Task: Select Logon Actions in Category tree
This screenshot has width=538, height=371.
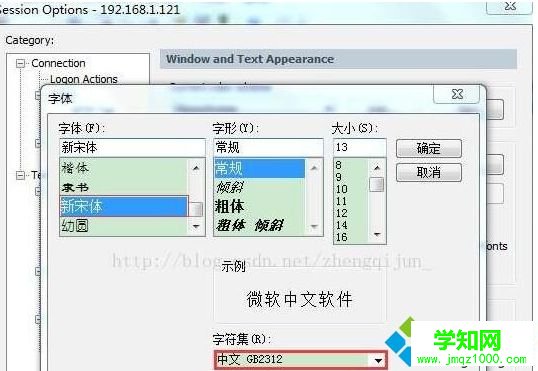Action: point(84,79)
